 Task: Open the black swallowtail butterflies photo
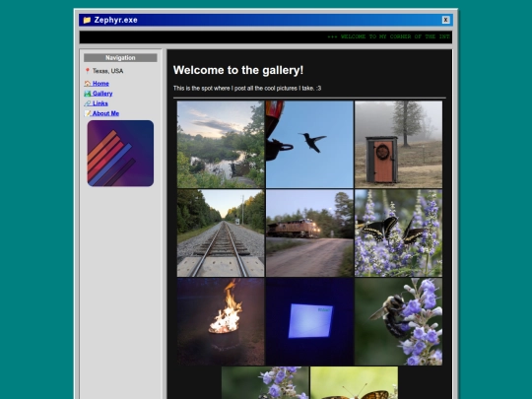(398, 233)
